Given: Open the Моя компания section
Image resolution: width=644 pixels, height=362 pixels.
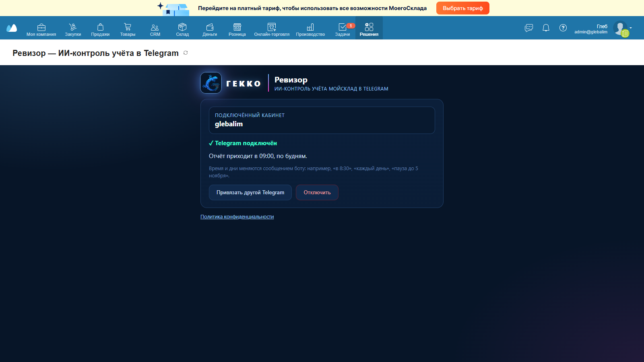Looking at the screenshot, I should pos(41,30).
